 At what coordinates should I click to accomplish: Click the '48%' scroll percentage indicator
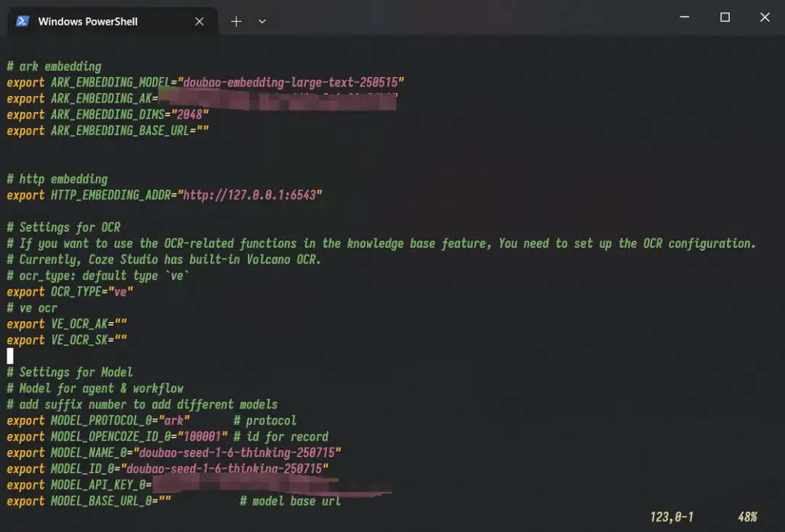coord(747,517)
